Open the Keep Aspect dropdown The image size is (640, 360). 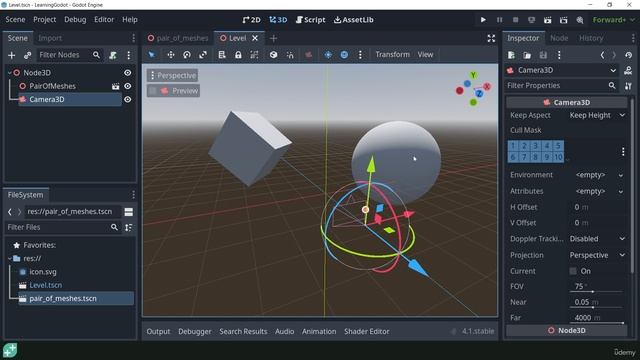click(x=597, y=116)
